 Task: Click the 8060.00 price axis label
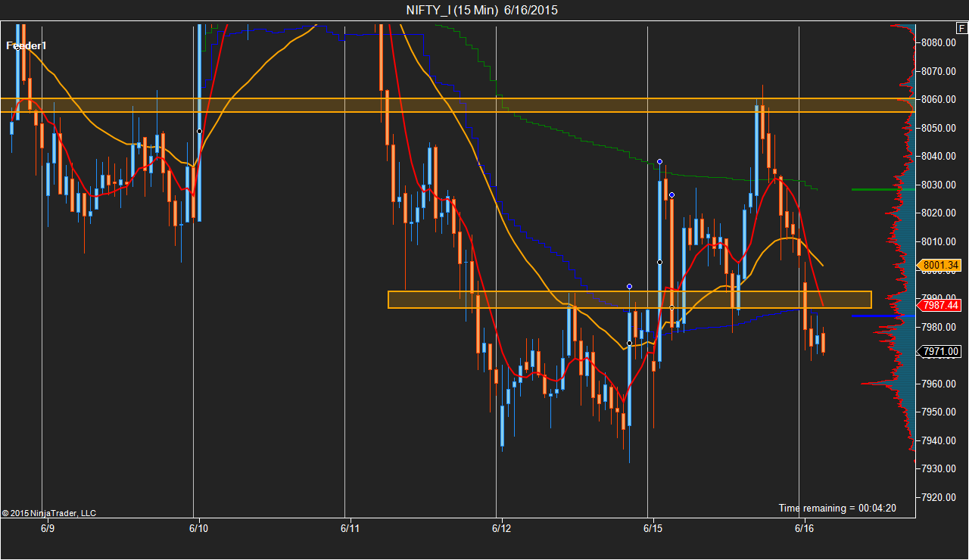(x=939, y=99)
